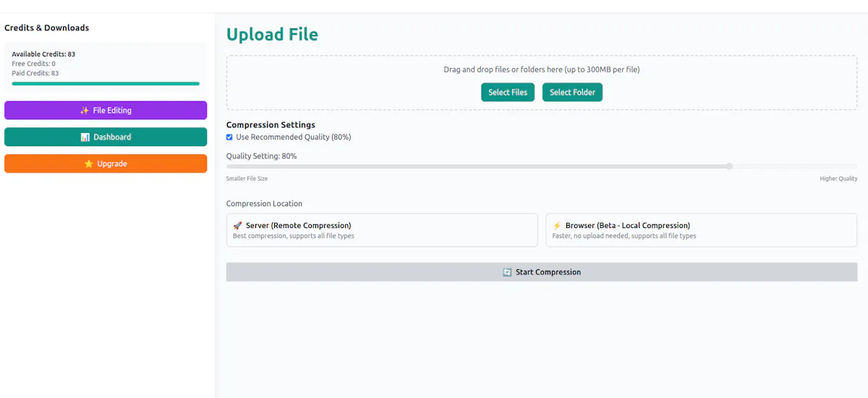
Task: Click the 'Use Recommended Quality (80%)' label text
Action: 294,137
